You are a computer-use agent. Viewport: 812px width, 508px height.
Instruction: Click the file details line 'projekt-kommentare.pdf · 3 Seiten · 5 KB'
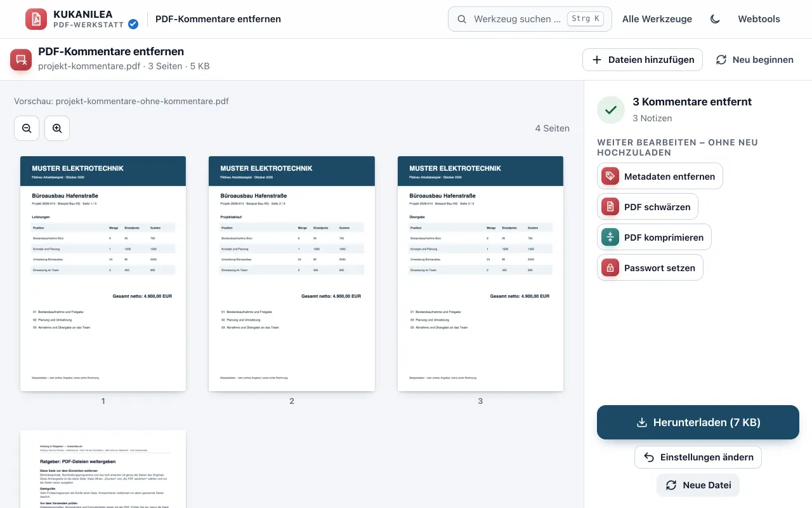coord(124,66)
